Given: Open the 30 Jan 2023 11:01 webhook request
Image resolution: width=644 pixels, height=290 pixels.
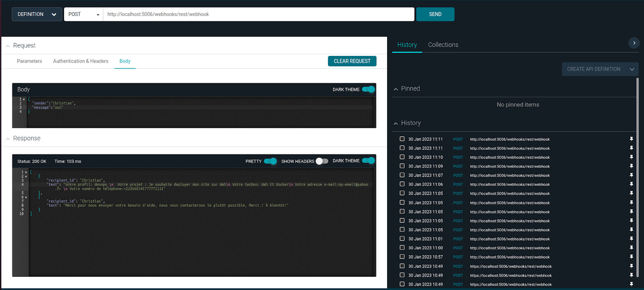Looking at the screenshot, I should point(510,239).
